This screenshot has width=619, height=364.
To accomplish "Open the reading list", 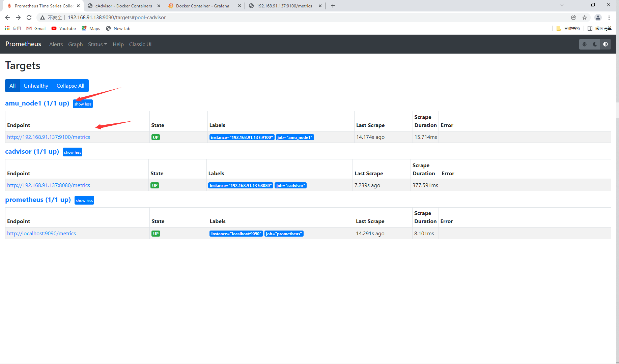I will (599, 28).
